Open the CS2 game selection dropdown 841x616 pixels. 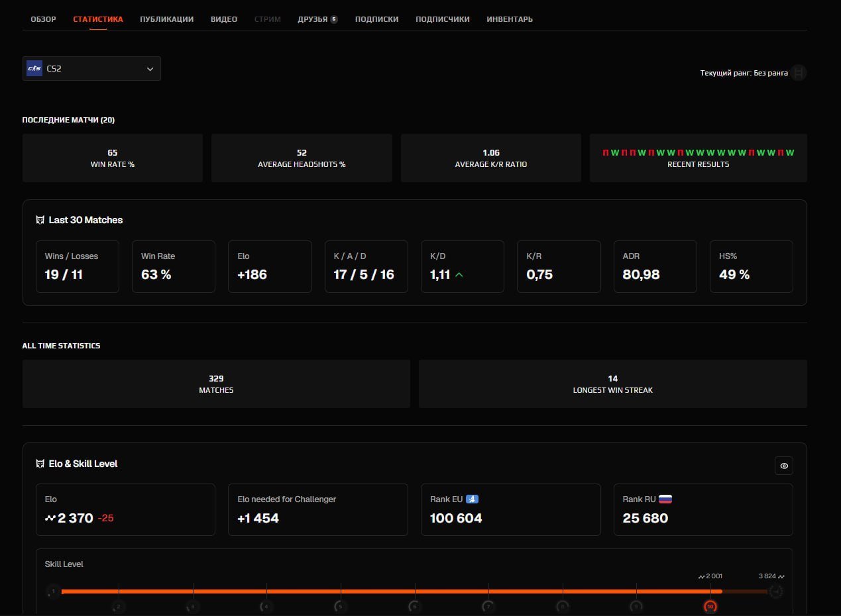pos(91,68)
